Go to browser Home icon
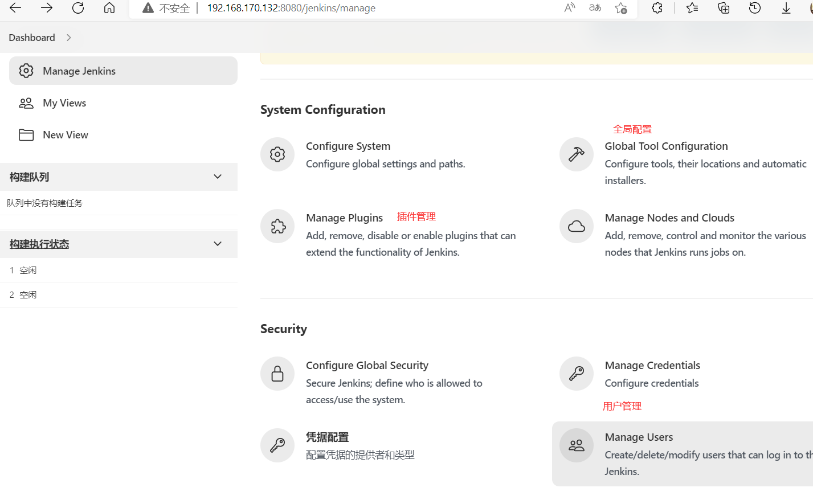This screenshot has width=813, height=504. 109,8
